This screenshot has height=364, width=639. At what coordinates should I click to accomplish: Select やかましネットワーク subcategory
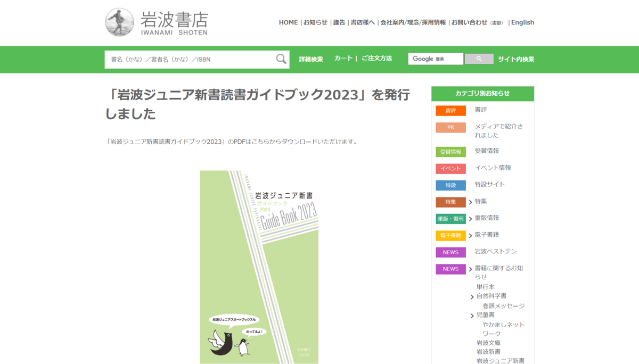pyautogui.click(x=504, y=329)
